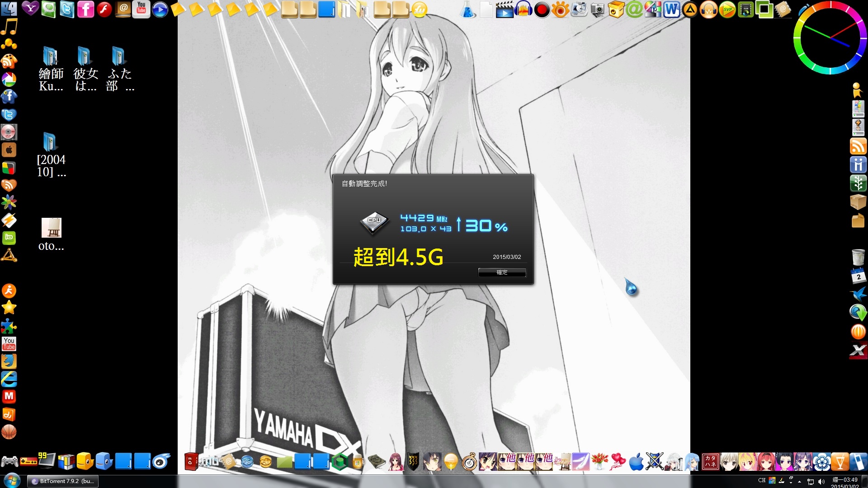Open the camera screenshot icon in top dock
The image size is (868, 488).
597,9
